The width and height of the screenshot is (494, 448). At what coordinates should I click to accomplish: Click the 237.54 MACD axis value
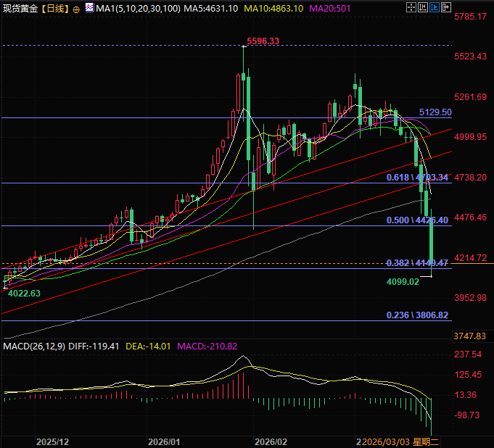pyautogui.click(x=468, y=354)
